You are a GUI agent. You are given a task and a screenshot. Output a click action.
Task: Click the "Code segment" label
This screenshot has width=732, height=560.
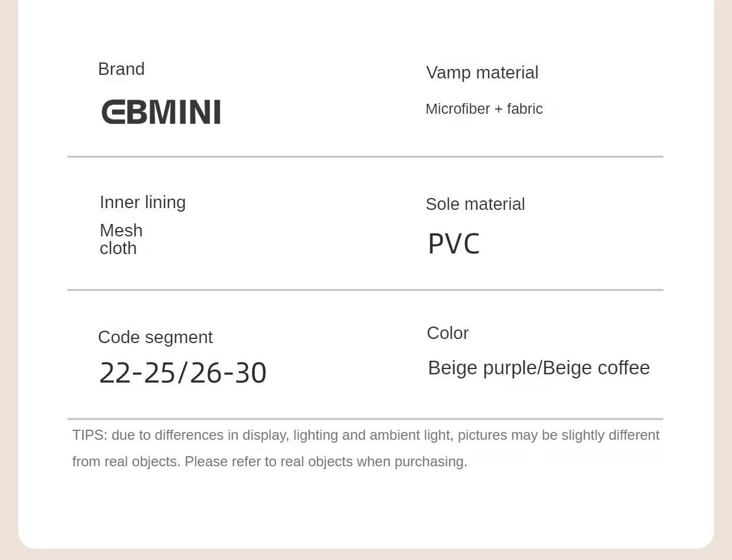[155, 337]
